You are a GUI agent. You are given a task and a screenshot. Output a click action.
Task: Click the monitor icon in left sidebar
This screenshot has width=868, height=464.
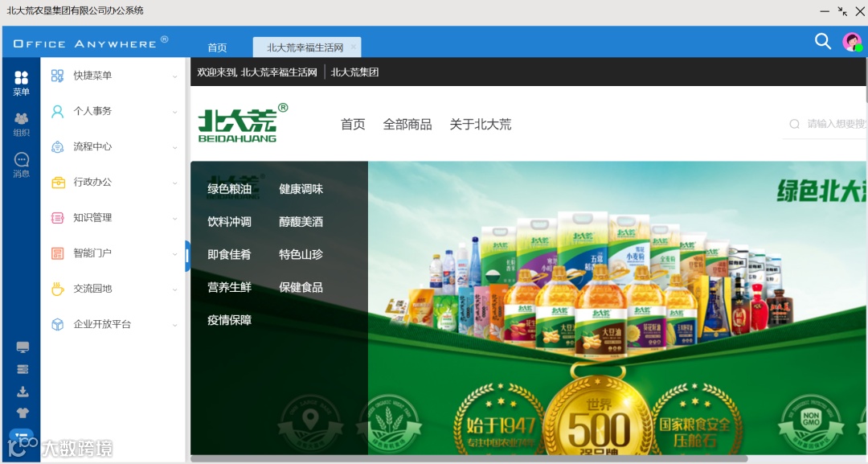coord(23,347)
